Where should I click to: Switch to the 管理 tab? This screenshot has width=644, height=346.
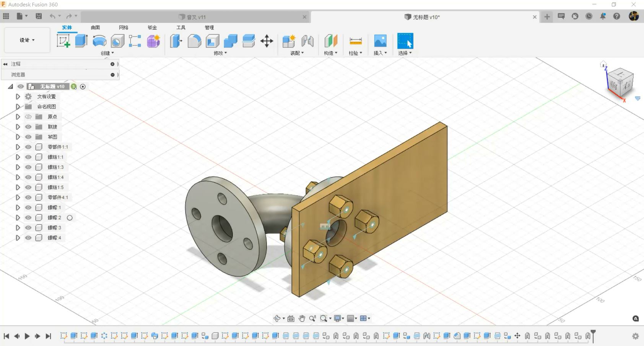209,28
